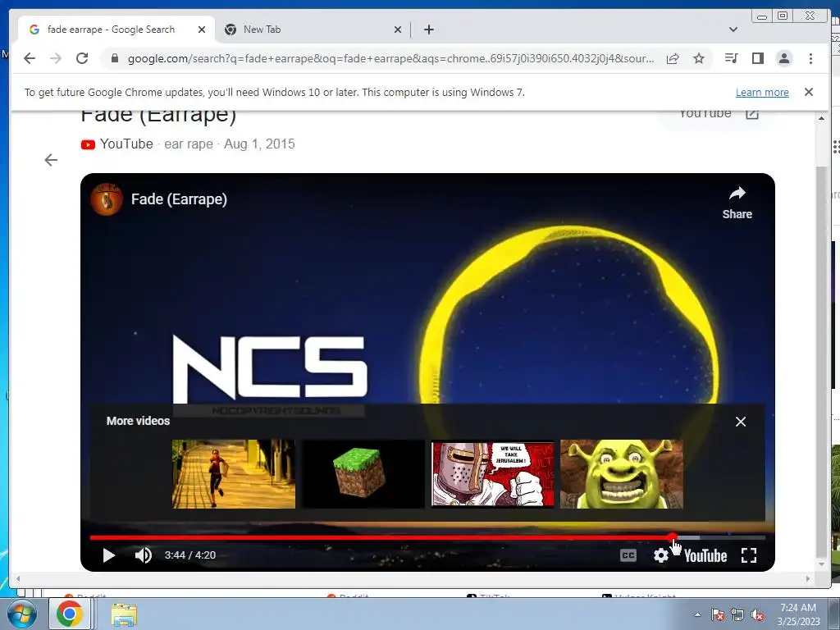Bookmark this page with the star icon
The image size is (840, 630).
tap(699, 58)
